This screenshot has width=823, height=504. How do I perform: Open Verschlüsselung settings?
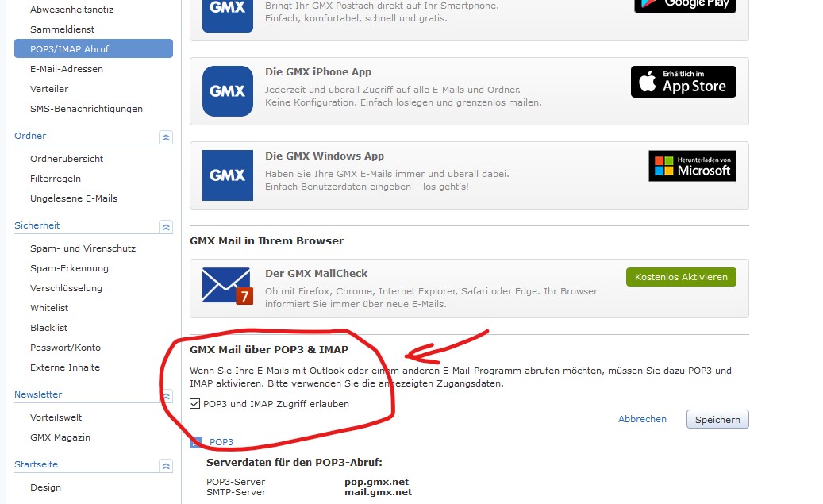click(66, 288)
